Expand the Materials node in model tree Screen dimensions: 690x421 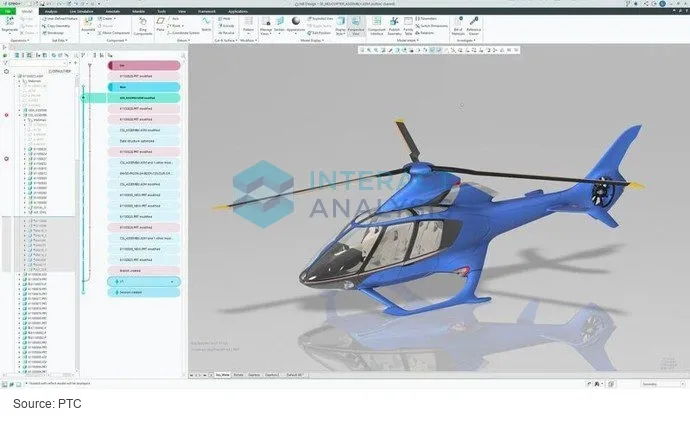(19, 81)
